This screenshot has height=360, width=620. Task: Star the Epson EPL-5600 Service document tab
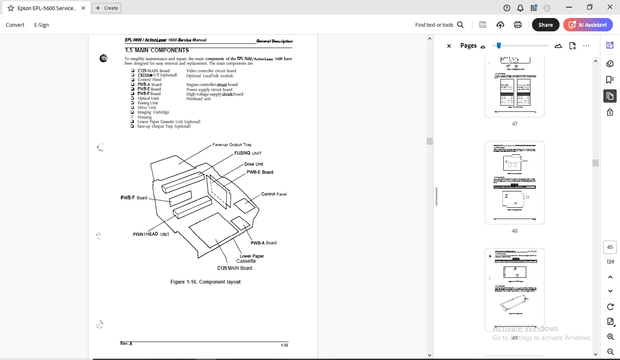[x=11, y=8]
